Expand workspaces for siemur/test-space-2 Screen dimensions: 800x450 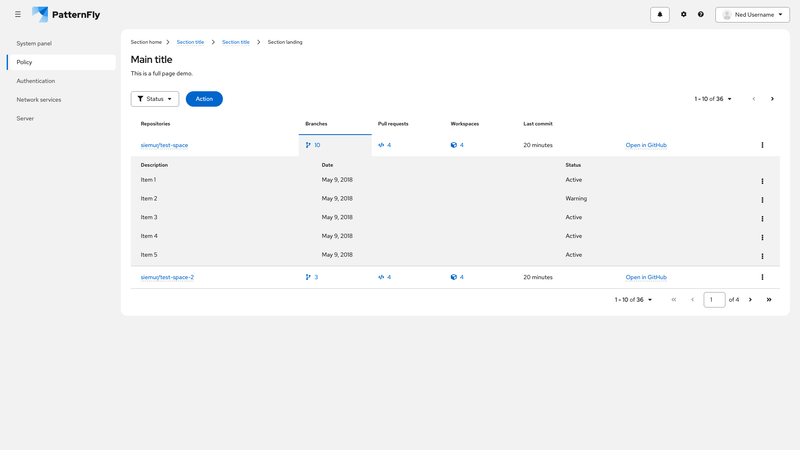457,277
